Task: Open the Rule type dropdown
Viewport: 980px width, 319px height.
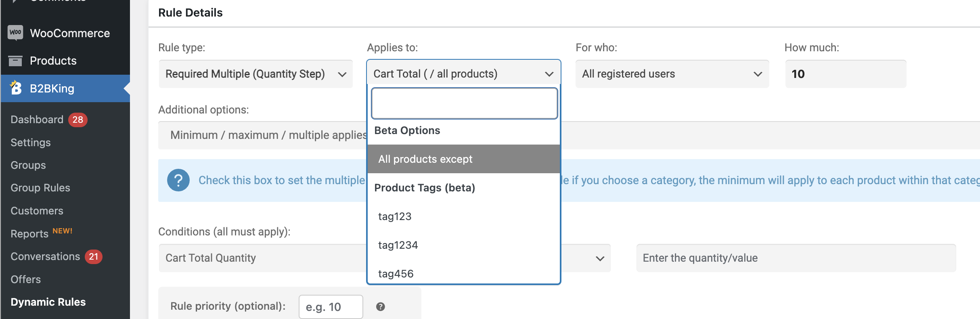Action: click(256, 74)
